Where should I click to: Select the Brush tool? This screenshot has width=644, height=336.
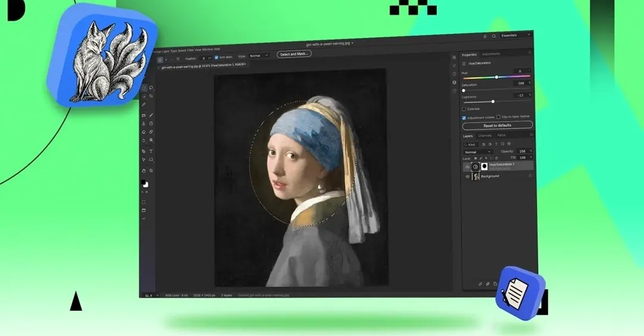click(x=151, y=116)
